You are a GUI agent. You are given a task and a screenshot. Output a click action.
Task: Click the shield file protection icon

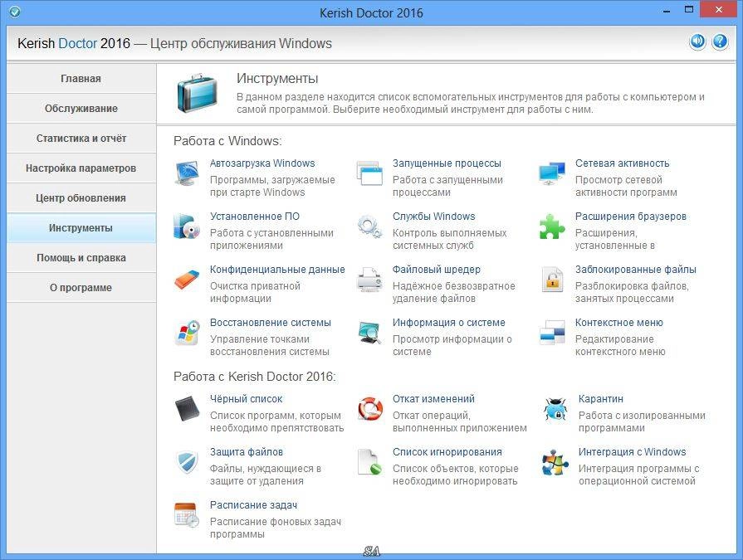(x=187, y=462)
